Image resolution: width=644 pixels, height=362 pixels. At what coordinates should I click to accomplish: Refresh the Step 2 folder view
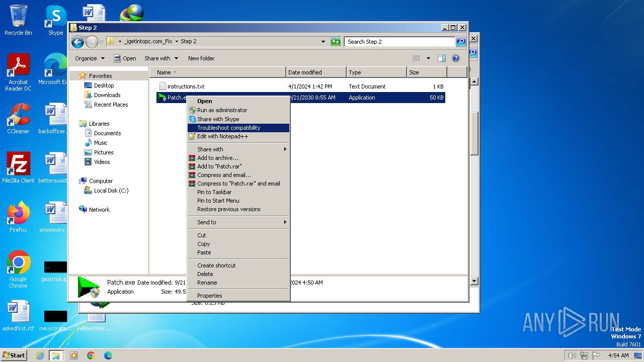(x=336, y=42)
